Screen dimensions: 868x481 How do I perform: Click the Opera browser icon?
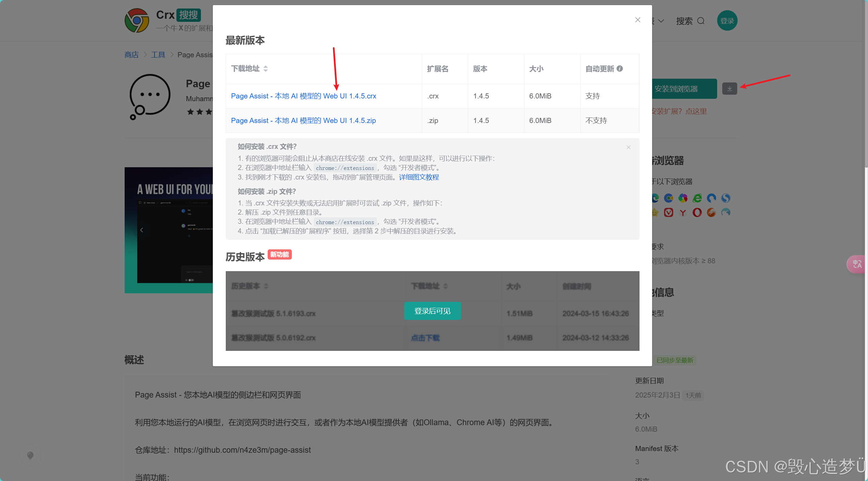pyautogui.click(x=697, y=213)
